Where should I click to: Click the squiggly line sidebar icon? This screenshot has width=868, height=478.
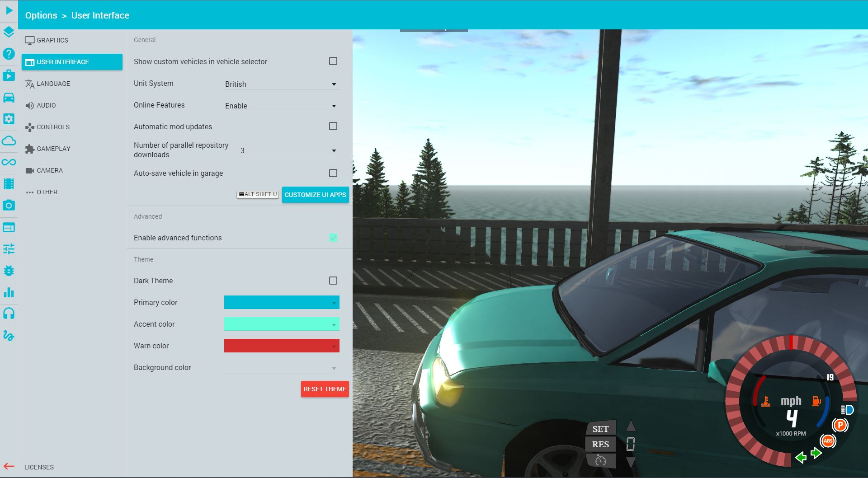point(9,336)
